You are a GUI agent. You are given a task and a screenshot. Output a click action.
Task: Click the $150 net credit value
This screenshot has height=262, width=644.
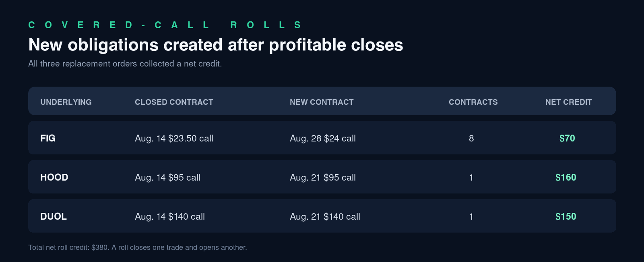click(x=566, y=216)
